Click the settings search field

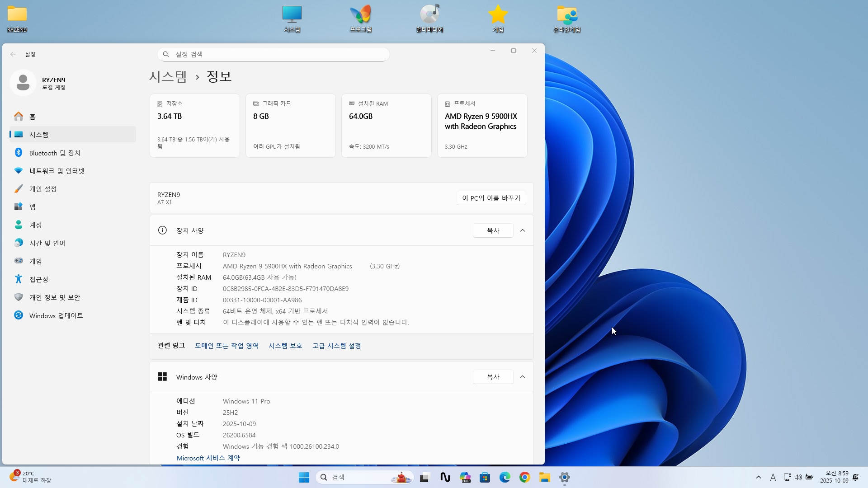tap(274, 54)
